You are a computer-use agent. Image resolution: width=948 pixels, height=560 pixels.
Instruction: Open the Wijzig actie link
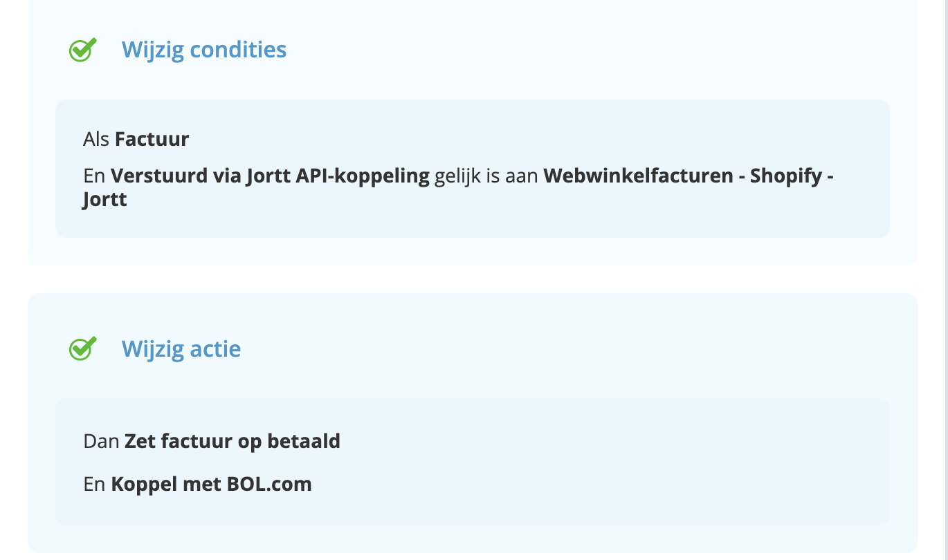[x=181, y=348]
